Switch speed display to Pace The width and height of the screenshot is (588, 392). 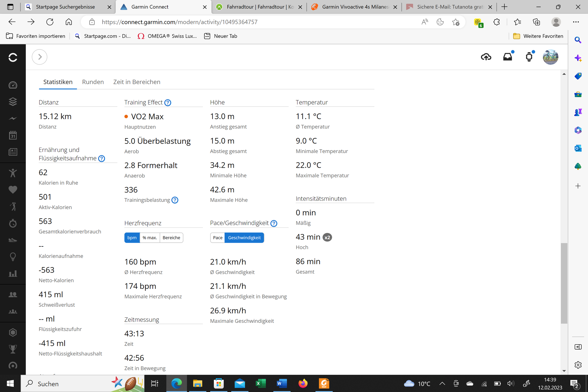[218, 237]
